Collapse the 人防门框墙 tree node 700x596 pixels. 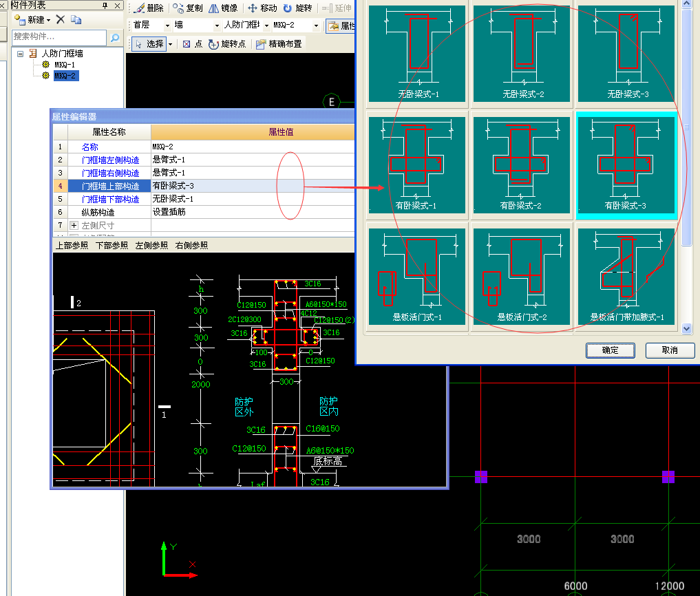point(20,54)
